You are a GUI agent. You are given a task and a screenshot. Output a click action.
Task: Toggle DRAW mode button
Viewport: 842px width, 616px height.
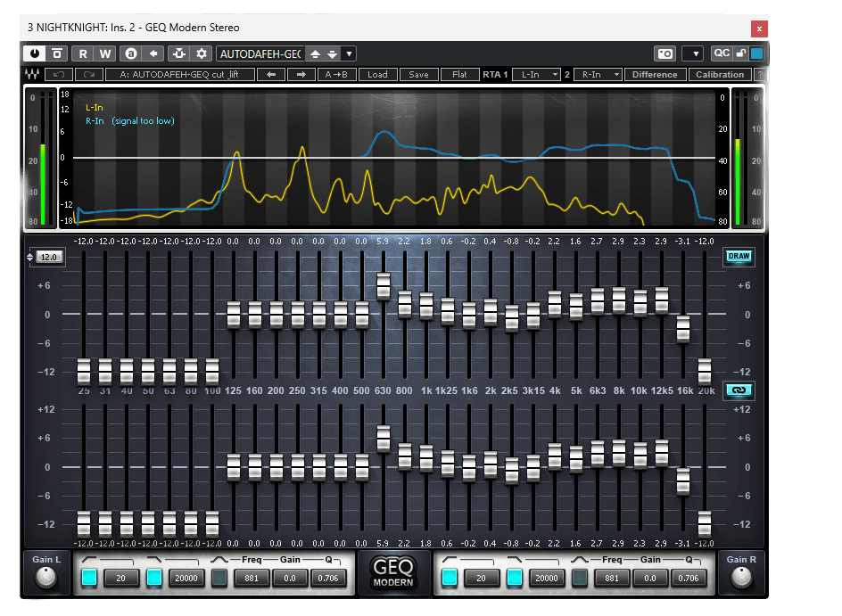pos(739,256)
